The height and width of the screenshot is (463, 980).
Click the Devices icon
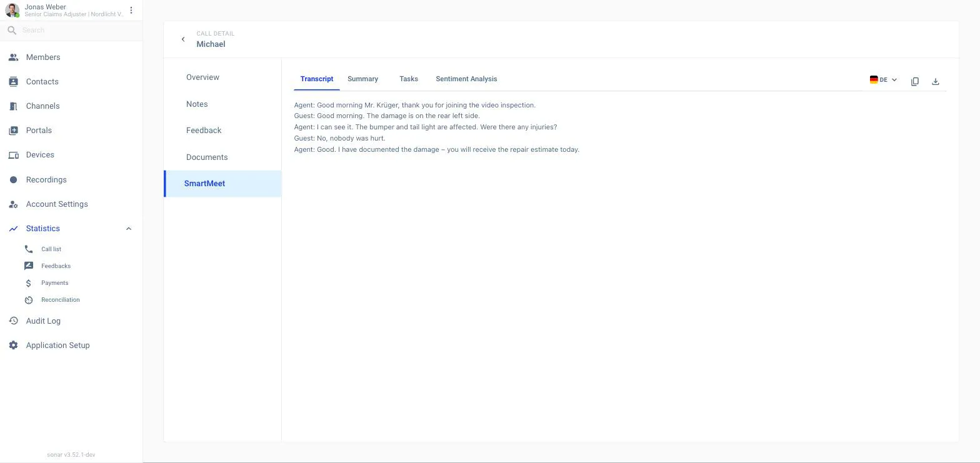13,155
